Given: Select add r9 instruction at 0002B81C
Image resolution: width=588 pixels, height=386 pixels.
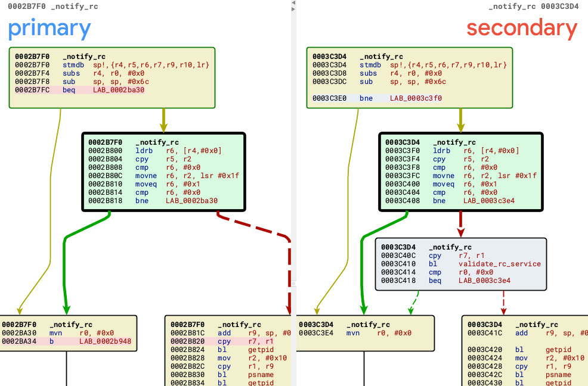Looking at the screenshot, I should pyautogui.click(x=231, y=333).
